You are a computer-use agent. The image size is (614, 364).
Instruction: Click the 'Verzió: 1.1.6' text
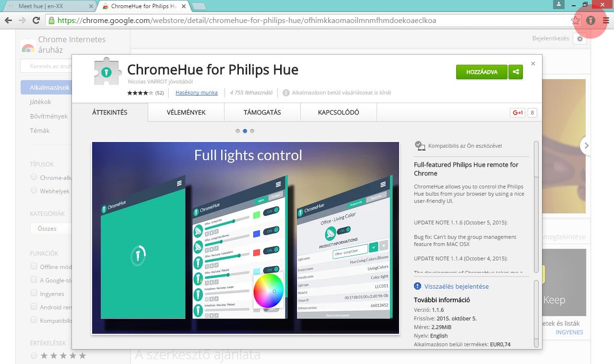429,310
